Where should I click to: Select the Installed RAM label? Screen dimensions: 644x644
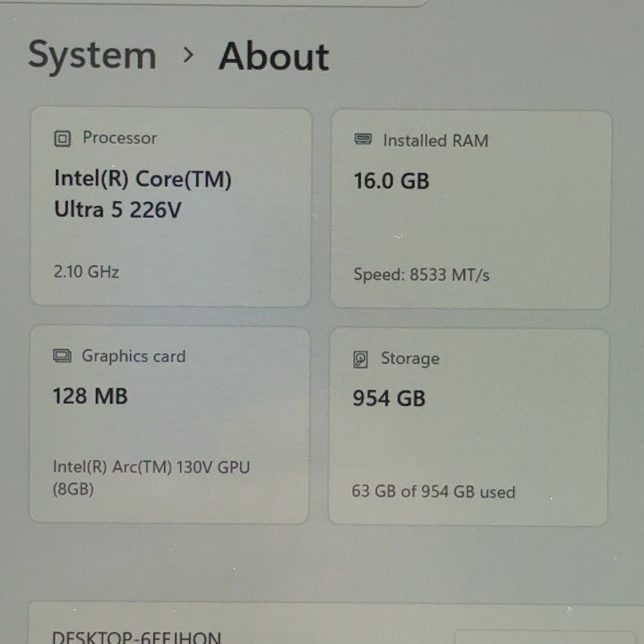[435, 141]
